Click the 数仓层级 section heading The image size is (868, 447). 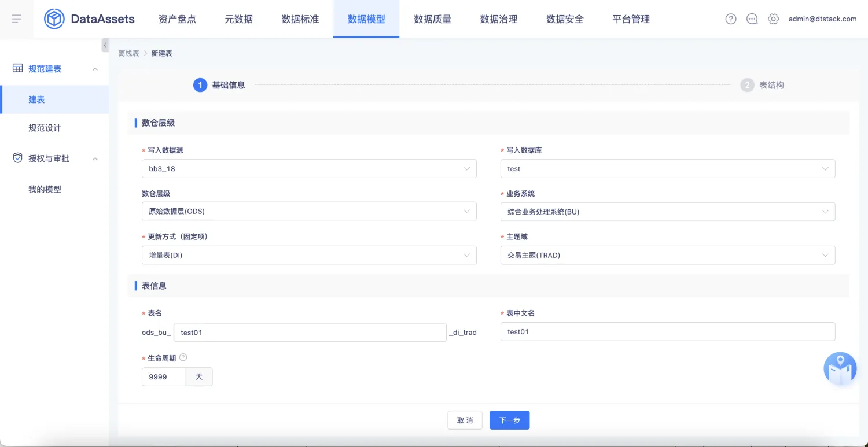click(x=159, y=123)
